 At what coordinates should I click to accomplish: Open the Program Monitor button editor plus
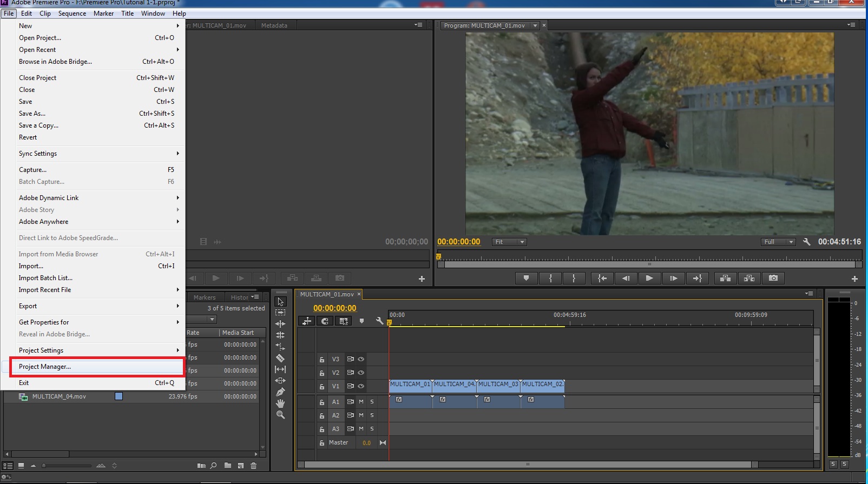[854, 279]
